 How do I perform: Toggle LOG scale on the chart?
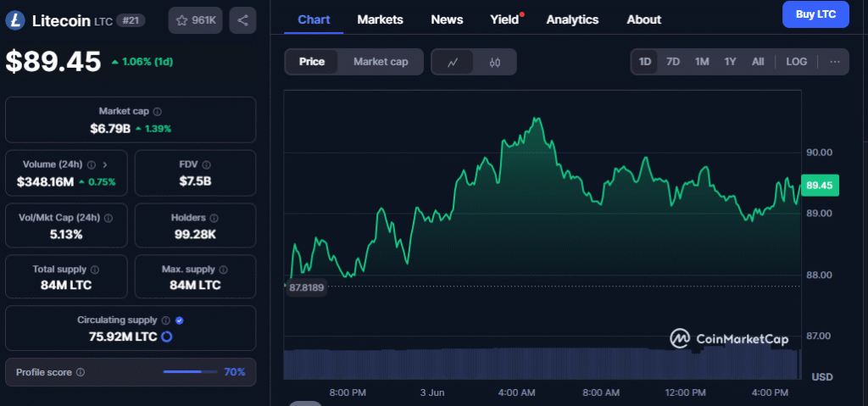pyautogui.click(x=797, y=62)
